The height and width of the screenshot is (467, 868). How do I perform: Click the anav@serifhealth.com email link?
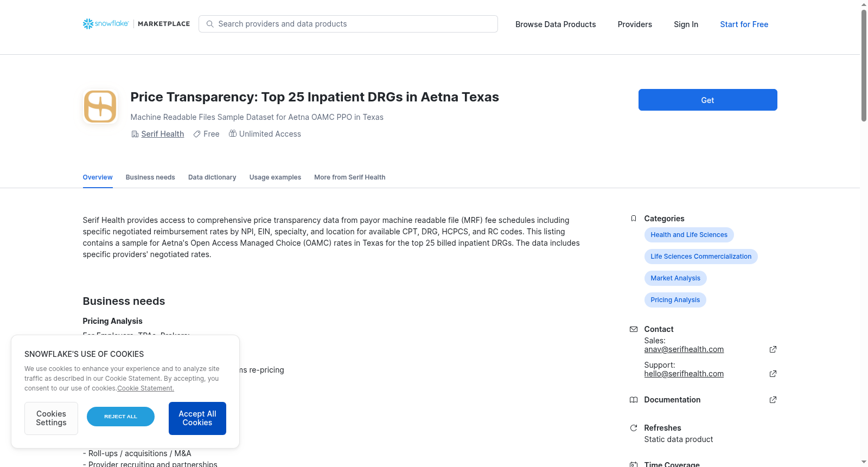pyautogui.click(x=684, y=349)
